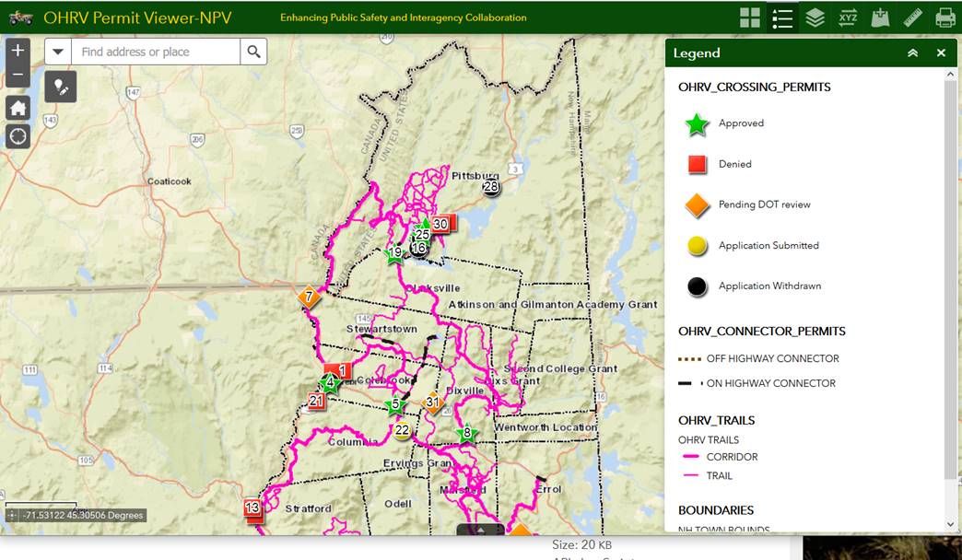Open the Print widget
The image size is (962, 560).
(944, 17)
